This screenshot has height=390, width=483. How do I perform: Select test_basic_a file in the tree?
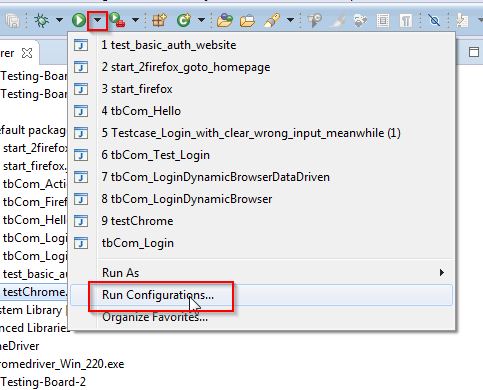35,274
